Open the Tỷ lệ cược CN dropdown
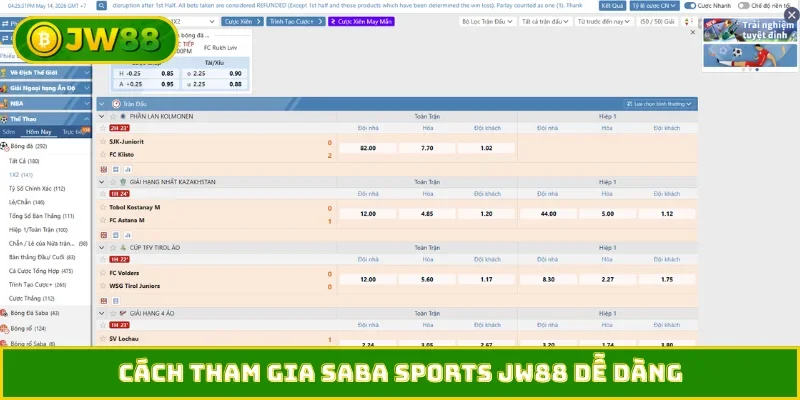The height and width of the screenshot is (400, 800). tap(655, 6)
